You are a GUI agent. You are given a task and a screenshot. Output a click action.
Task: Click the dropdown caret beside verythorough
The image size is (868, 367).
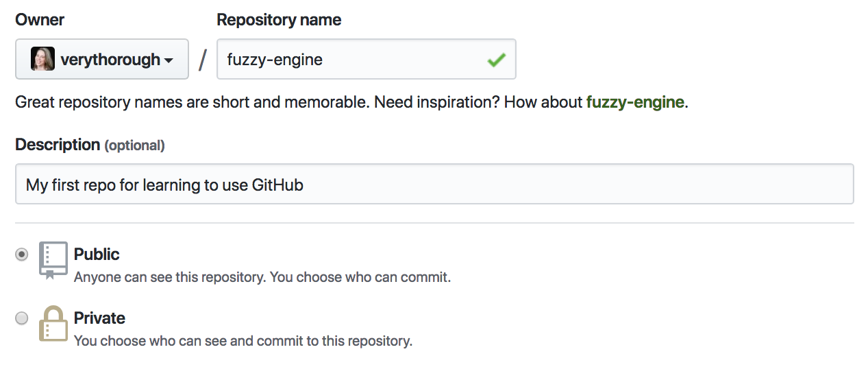point(168,60)
